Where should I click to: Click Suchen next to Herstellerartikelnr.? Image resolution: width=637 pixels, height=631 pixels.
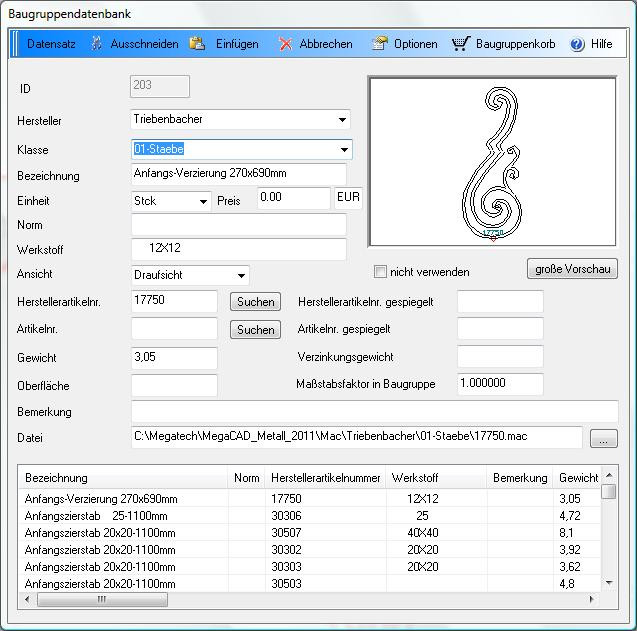pos(255,301)
